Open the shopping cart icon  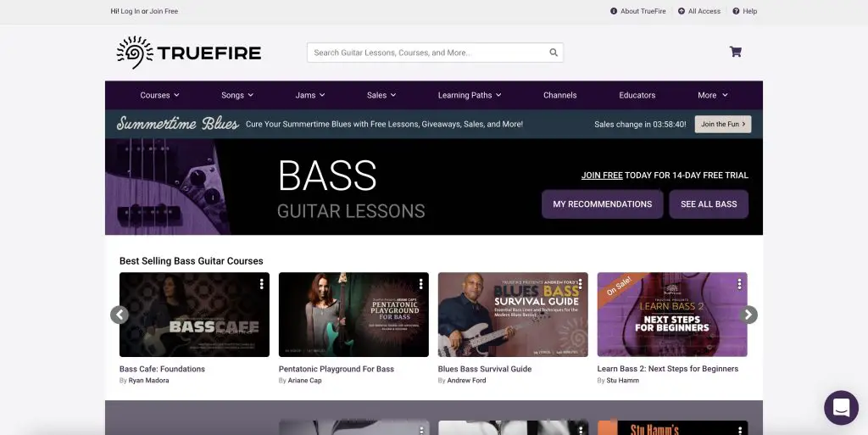735,52
